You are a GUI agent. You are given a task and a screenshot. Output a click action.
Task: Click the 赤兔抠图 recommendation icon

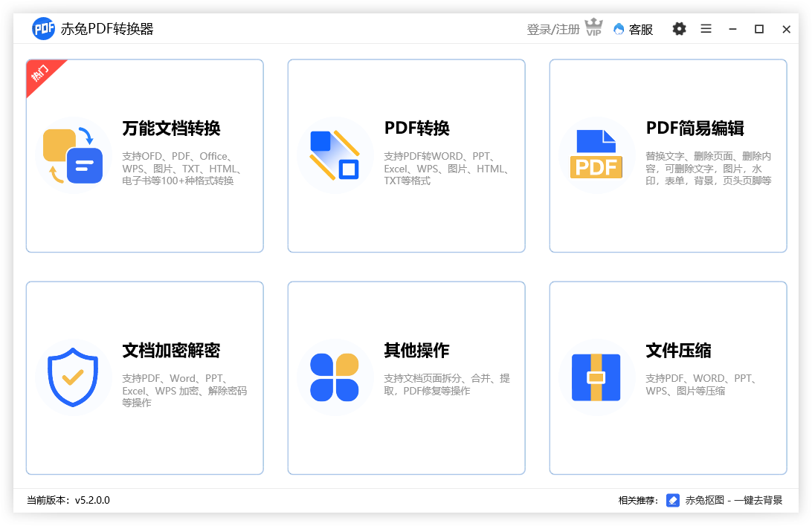pos(673,500)
